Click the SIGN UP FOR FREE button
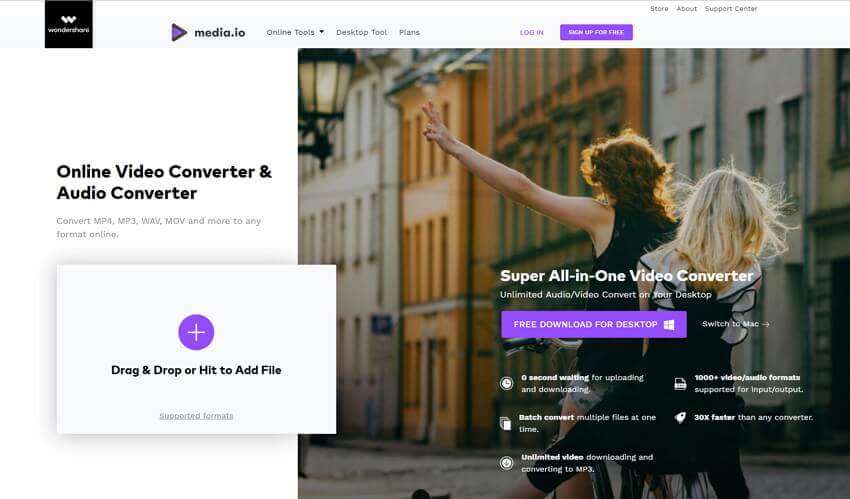This screenshot has width=850, height=499. click(596, 33)
